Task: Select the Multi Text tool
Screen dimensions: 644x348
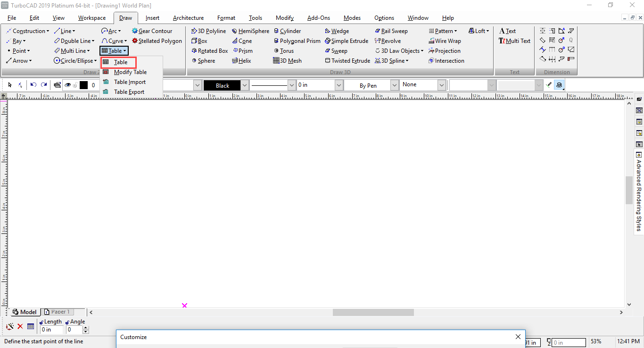Action: pos(514,41)
